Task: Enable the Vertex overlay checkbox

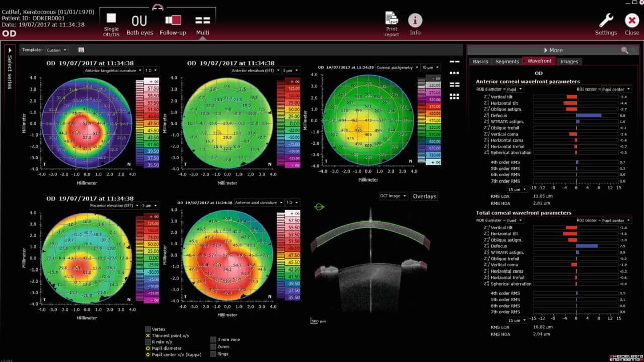Action: (148, 329)
